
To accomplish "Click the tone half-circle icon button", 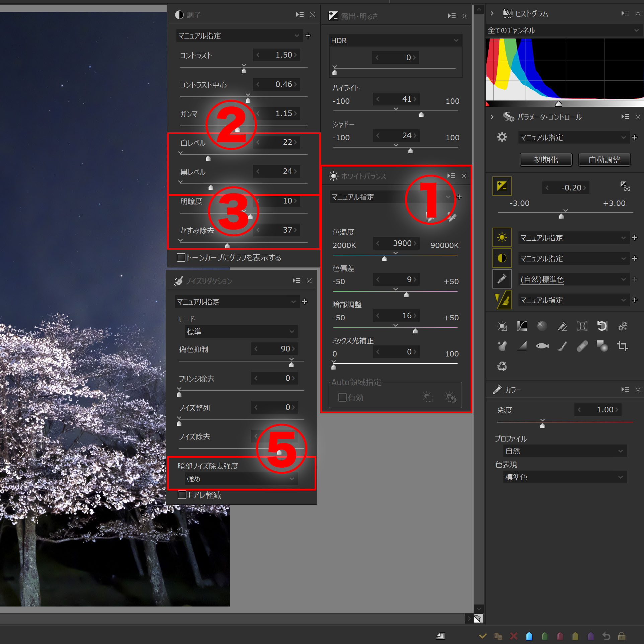I will coord(502,258).
